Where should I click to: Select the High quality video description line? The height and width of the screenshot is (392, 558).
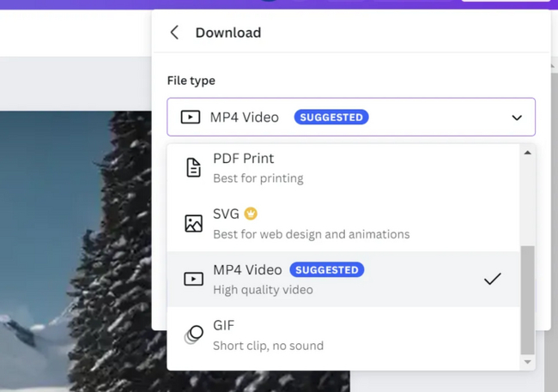(263, 289)
